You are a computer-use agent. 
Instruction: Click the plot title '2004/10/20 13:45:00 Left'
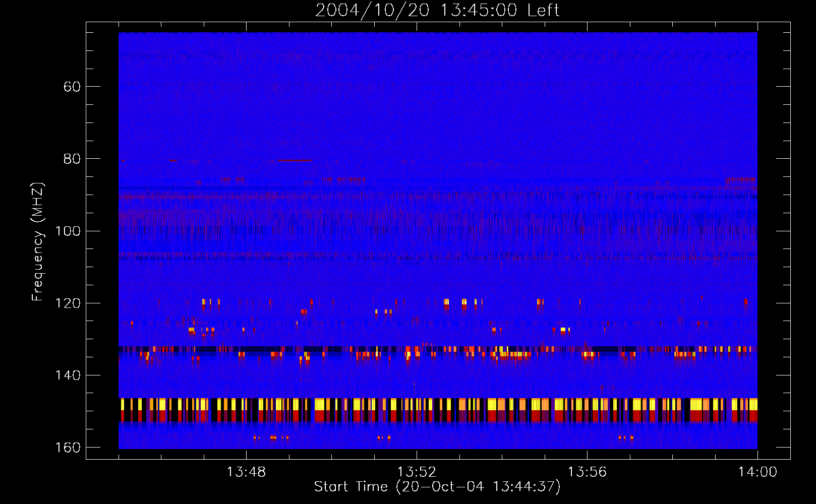[x=437, y=10]
